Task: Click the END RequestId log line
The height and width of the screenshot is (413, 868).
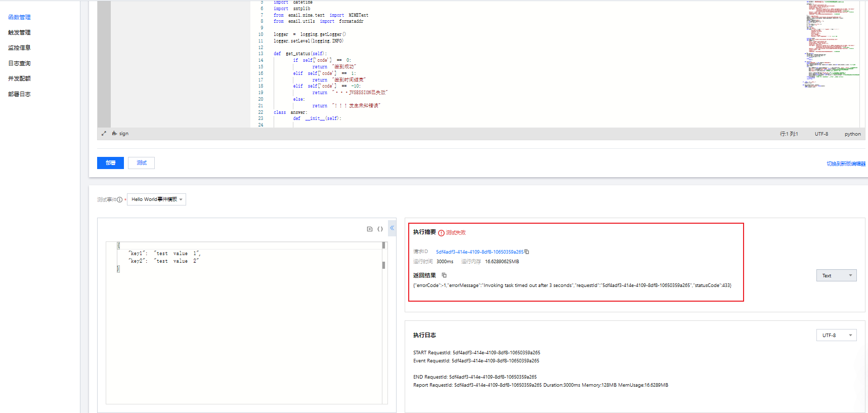Action: (x=475, y=377)
